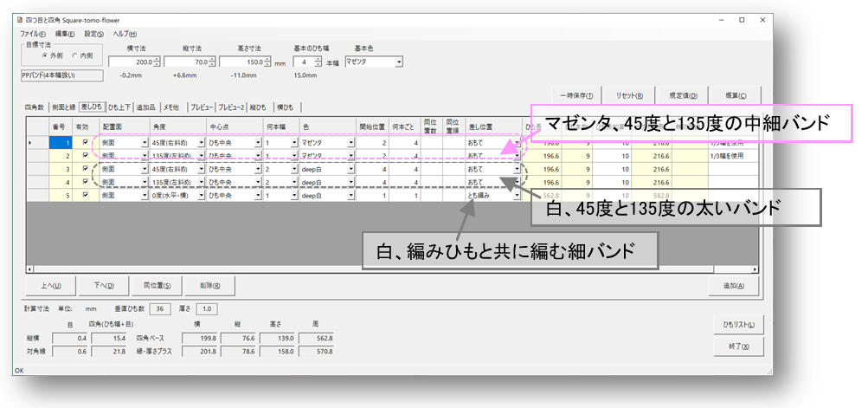
Task: Click the 追加 button
Action: click(x=734, y=286)
